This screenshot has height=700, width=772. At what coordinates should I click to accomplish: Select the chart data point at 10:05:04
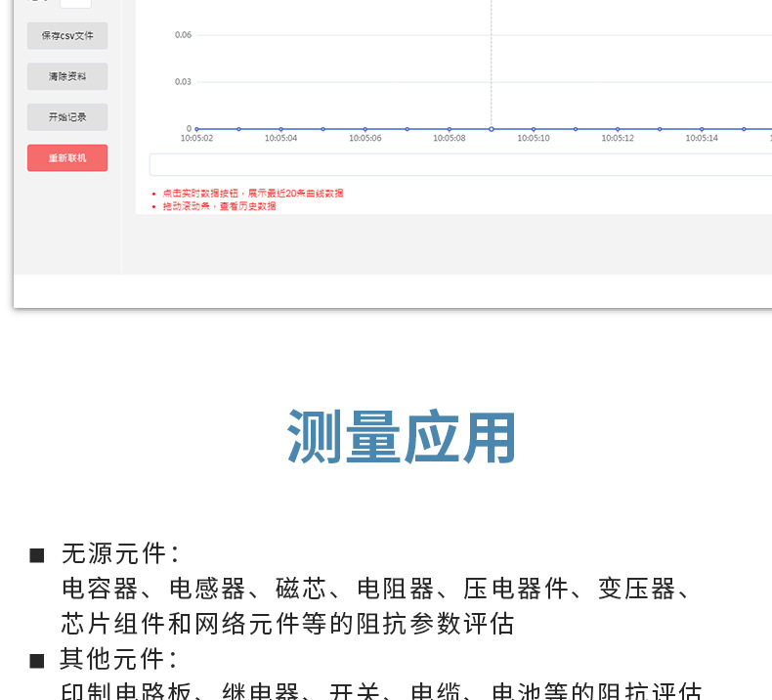click(281, 129)
